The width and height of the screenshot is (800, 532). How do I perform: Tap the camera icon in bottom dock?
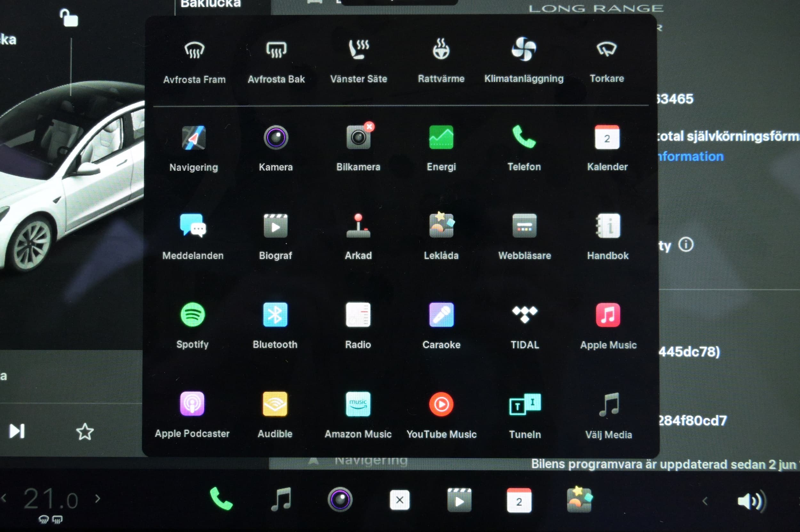tap(340, 499)
